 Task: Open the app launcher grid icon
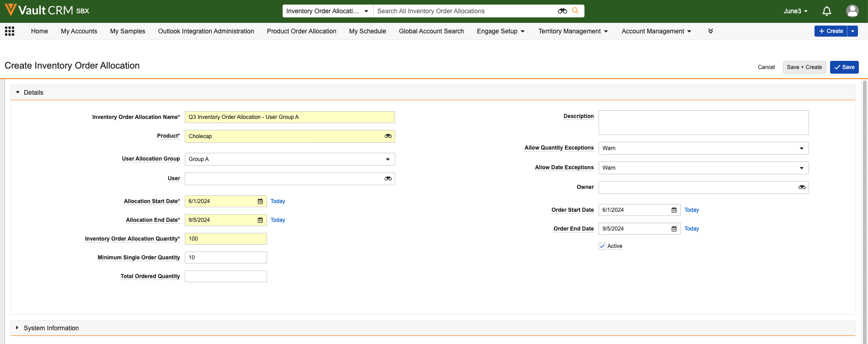pyautogui.click(x=10, y=31)
